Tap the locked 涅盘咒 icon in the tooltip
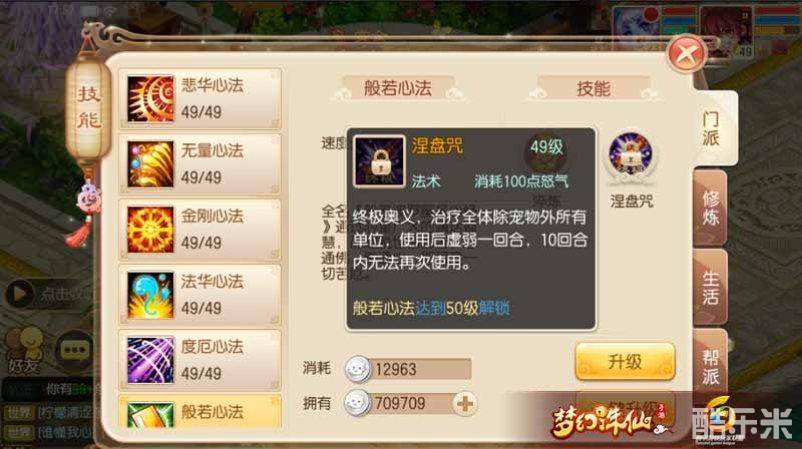The height and width of the screenshot is (449, 802). coord(379,162)
